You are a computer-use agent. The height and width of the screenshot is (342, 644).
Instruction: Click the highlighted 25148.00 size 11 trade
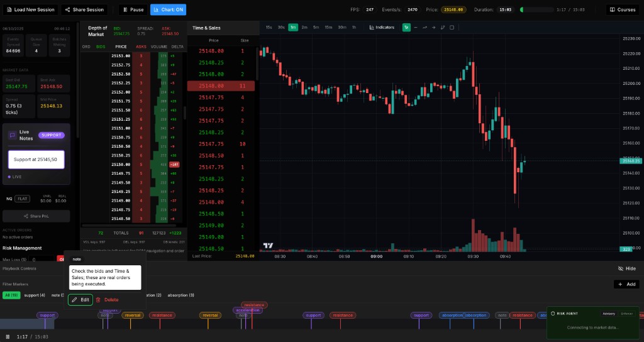221,85
